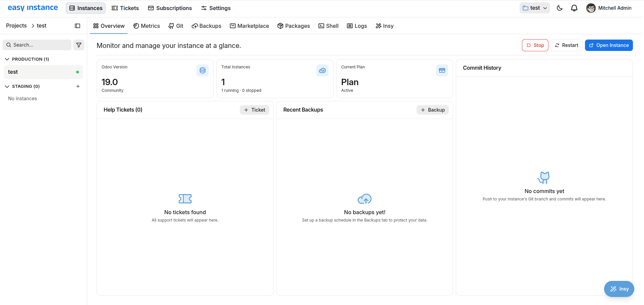Click the Commit History heading
This screenshot has width=644, height=305.
[482, 68]
